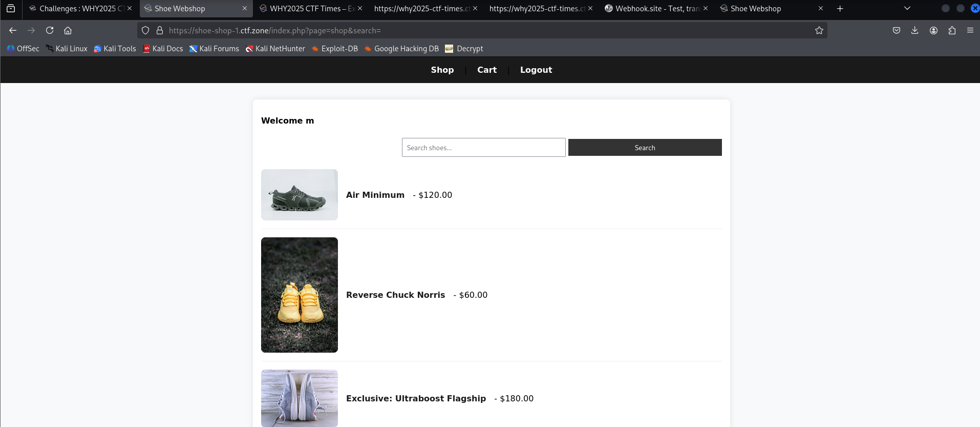
Task: Switch to Webhook.site tab
Action: pos(654,9)
